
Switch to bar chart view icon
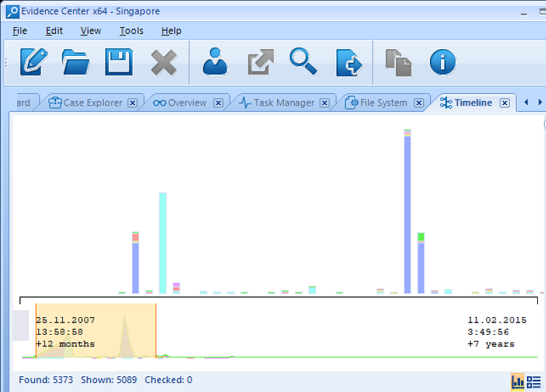tap(517, 382)
